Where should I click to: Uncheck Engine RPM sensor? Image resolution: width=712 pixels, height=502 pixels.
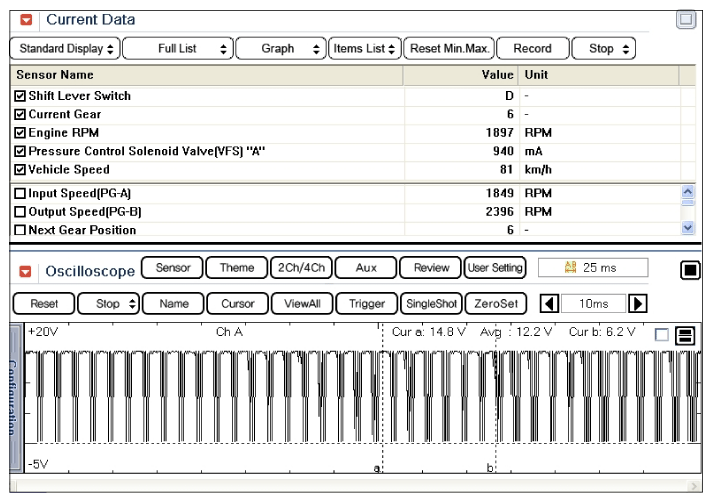pyautogui.click(x=20, y=133)
